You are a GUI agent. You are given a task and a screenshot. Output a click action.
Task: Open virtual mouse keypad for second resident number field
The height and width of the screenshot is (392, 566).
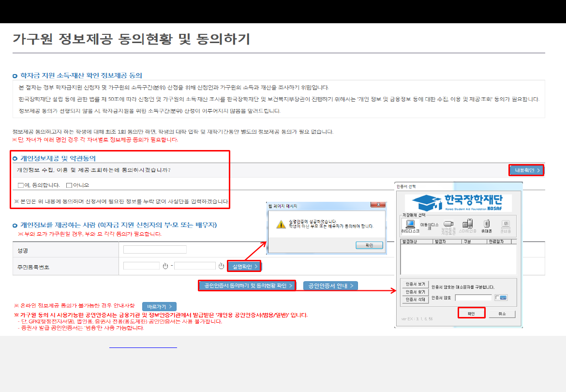[221, 266]
